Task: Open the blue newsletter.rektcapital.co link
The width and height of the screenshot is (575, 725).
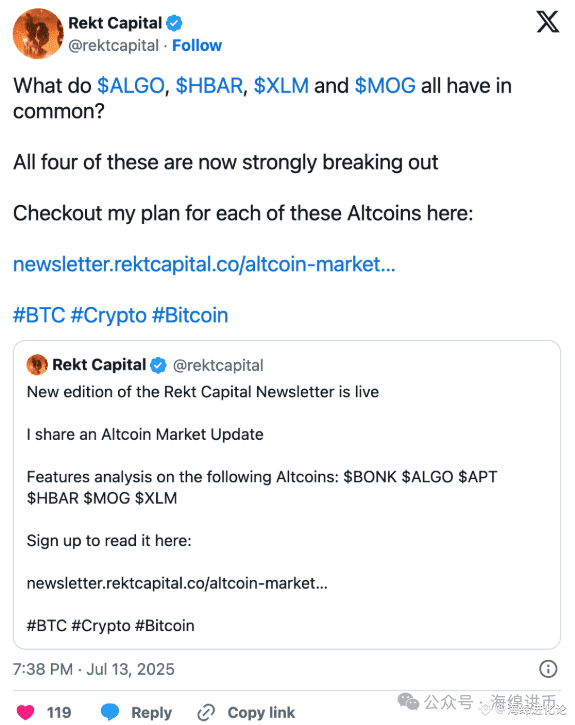Action: [204, 264]
